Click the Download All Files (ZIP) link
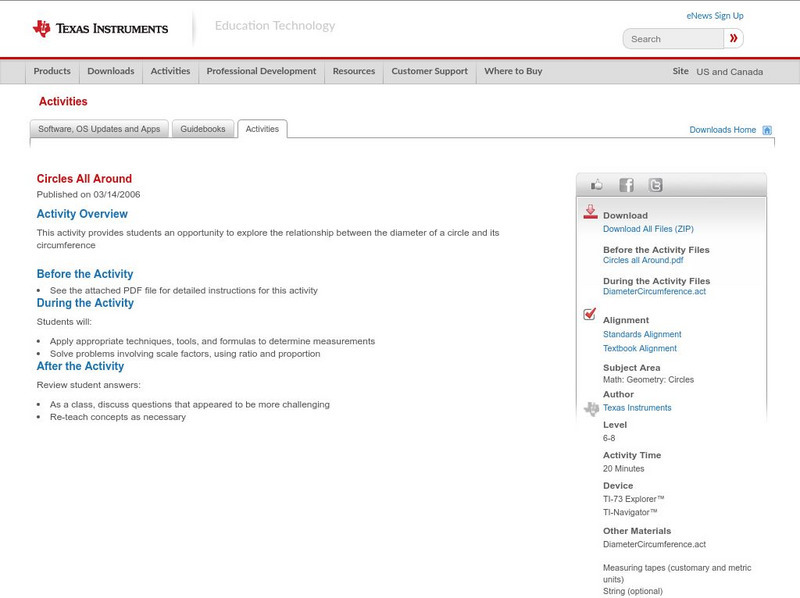 point(647,229)
